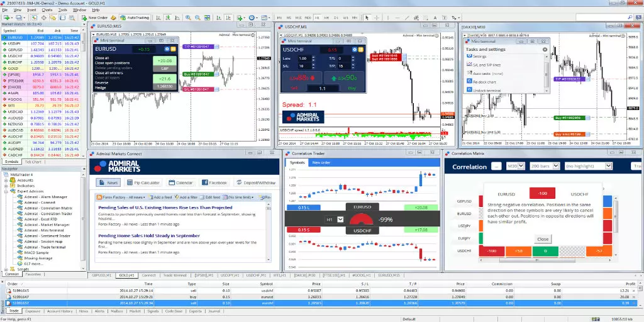Open the Charts menu
The width and height of the screenshot is (644, 322).
coord(47,10)
